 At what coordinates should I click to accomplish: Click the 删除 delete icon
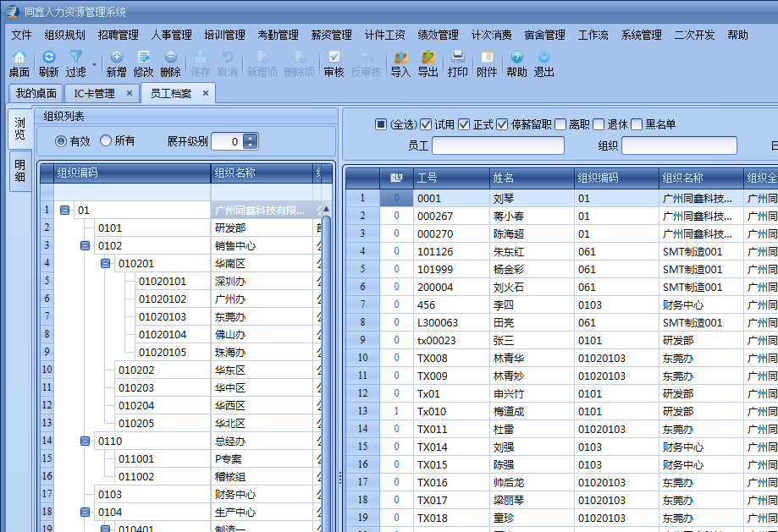click(170, 58)
